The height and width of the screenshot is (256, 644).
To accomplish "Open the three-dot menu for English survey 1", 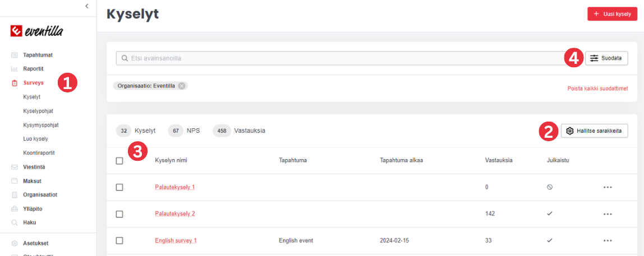I will 608,241.
